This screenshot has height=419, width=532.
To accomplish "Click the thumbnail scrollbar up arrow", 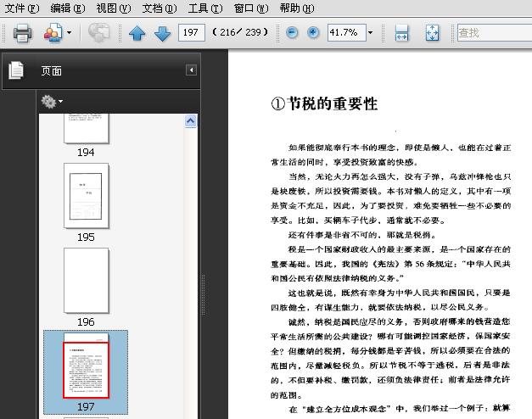I will tap(191, 121).
